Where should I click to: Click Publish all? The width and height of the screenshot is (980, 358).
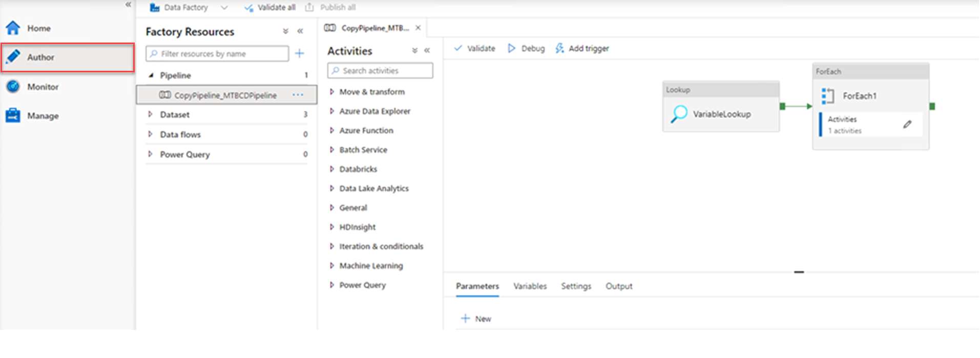click(x=330, y=7)
